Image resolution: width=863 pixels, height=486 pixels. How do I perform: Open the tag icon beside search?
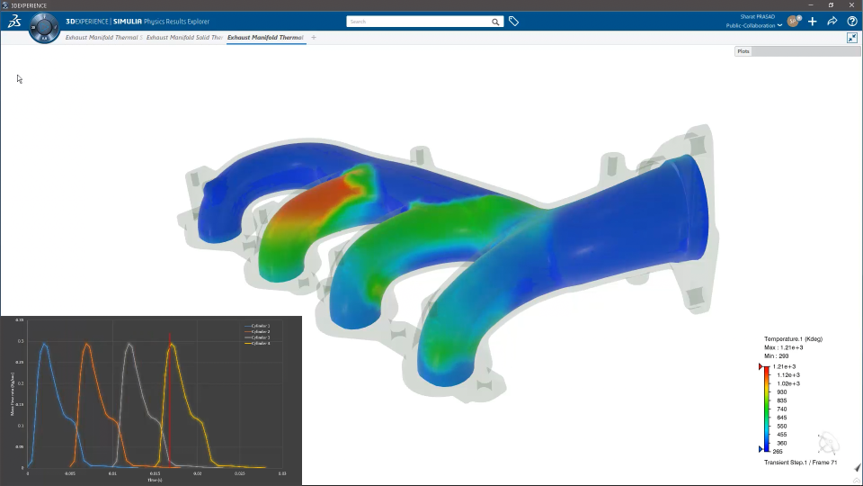513,21
